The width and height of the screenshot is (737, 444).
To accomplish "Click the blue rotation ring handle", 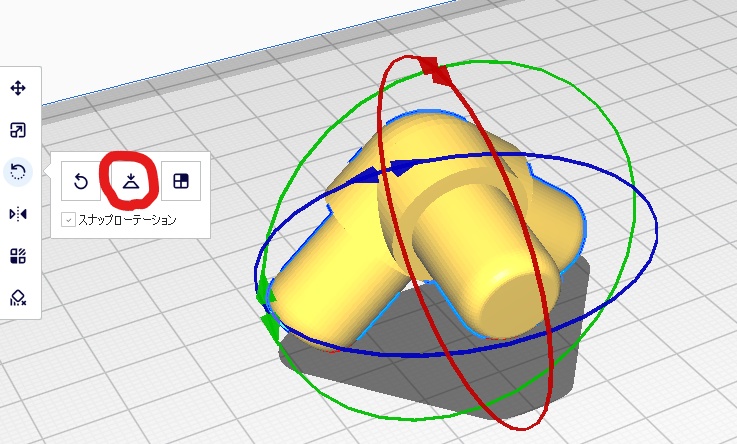I will pyautogui.click(x=384, y=171).
